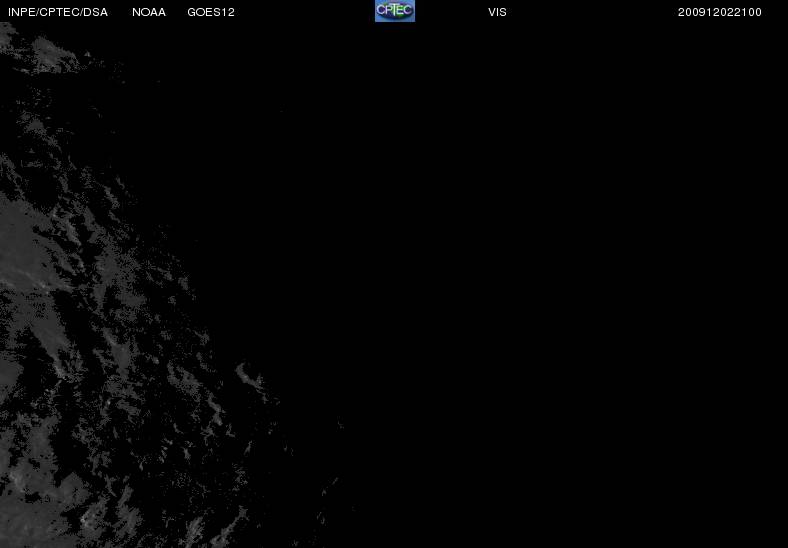Image resolution: width=788 pixels, height=548 pixels.
Task: Select the INPE/CPTEC/DSA header text
Action: [x=58, y=12]
